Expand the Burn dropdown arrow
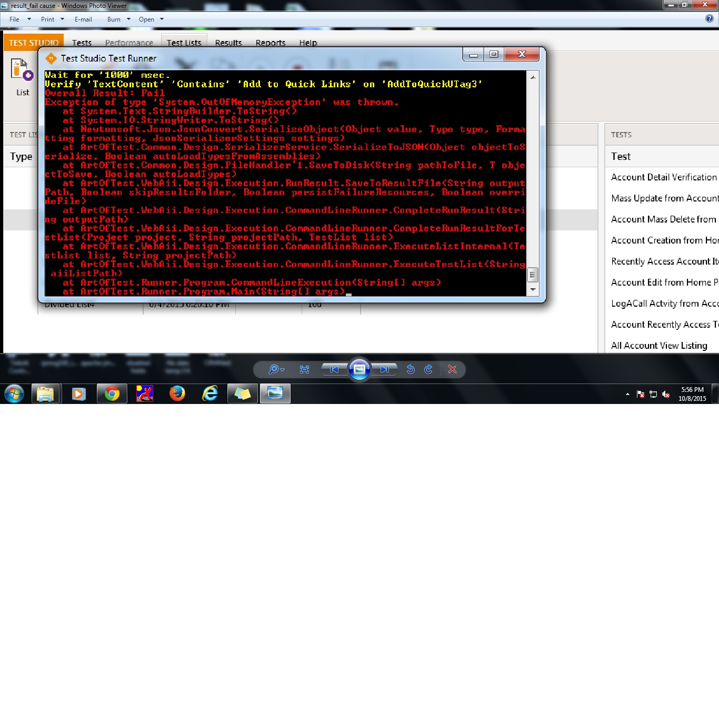This screenshot has height=728, width=719. (x=128, y=19)
